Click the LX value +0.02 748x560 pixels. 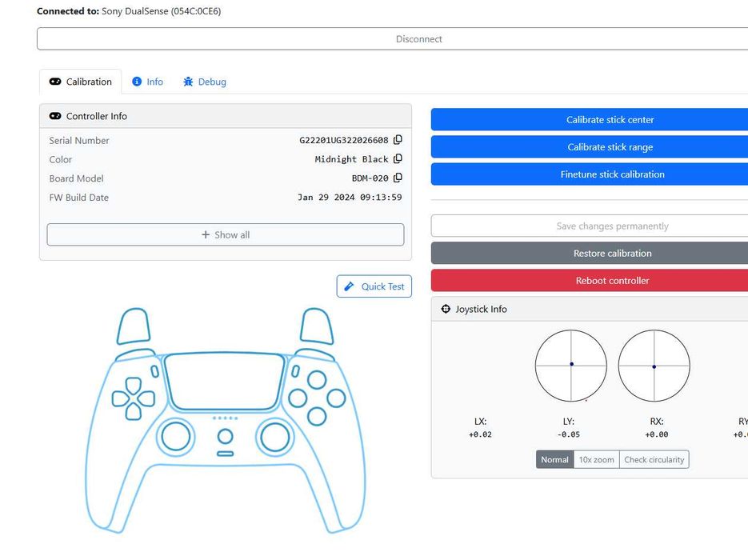(480, 434)
